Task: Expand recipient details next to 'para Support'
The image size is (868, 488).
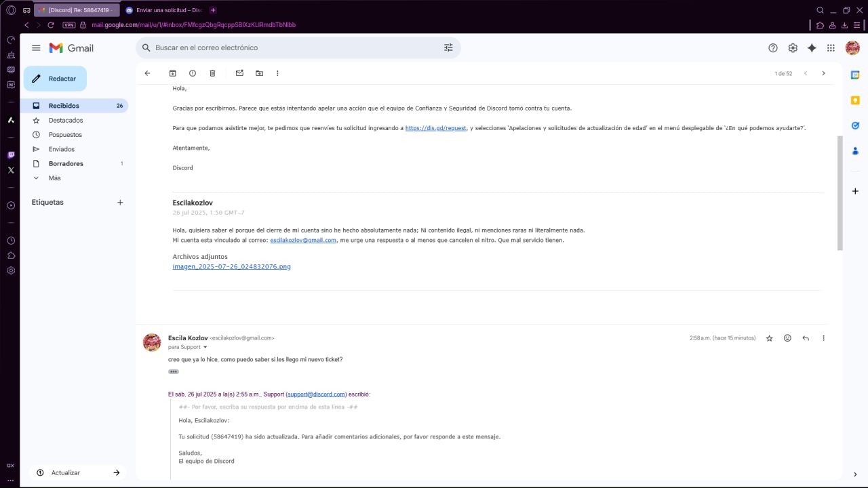Action: click(205, 347)
